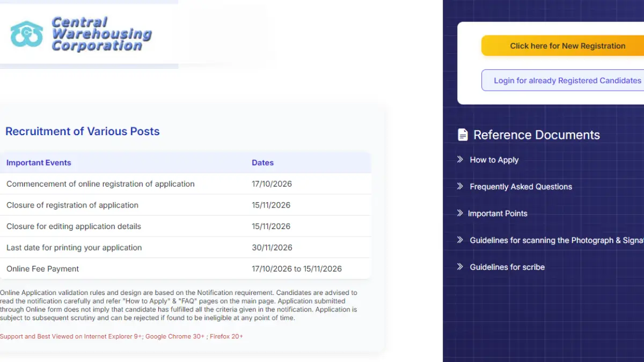Viewport: 644px width, 362px height.
Task: Select Closure for editing application details text
Action: point(74,226)
